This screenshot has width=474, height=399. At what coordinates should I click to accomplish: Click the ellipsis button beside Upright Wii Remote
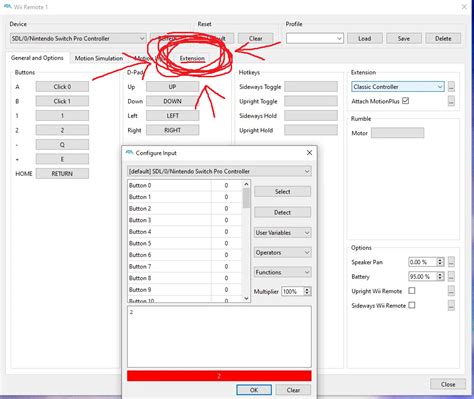(451, 291)
